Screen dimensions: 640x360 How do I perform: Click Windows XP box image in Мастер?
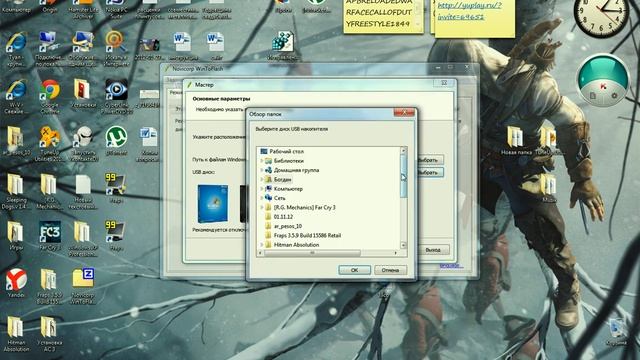pos(213,204)
